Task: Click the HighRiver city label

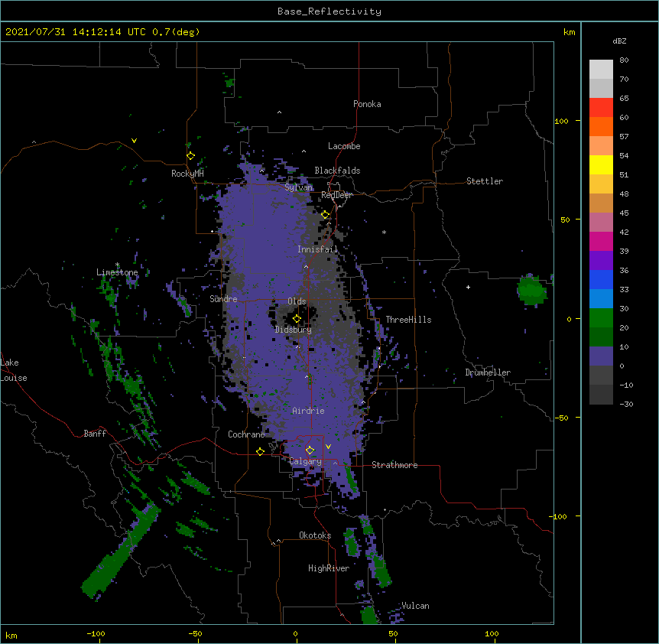Action: (x=329, y=568)
